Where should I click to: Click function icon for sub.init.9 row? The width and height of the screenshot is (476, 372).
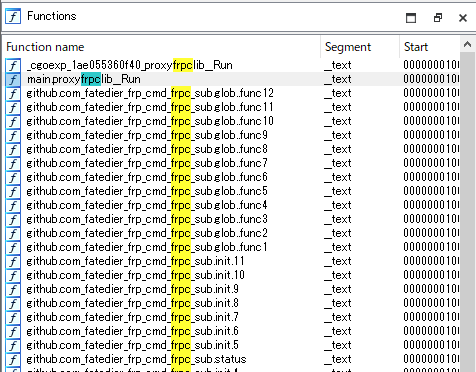tap(13, 289)
